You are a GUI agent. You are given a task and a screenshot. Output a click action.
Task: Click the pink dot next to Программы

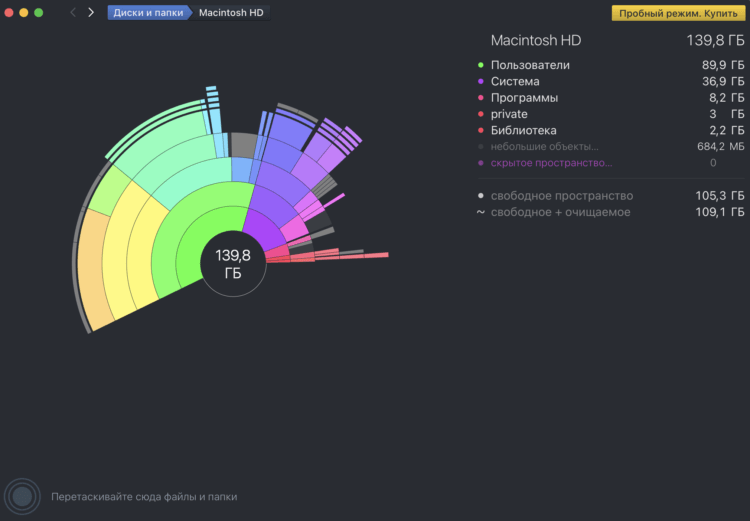coord(481,98)
